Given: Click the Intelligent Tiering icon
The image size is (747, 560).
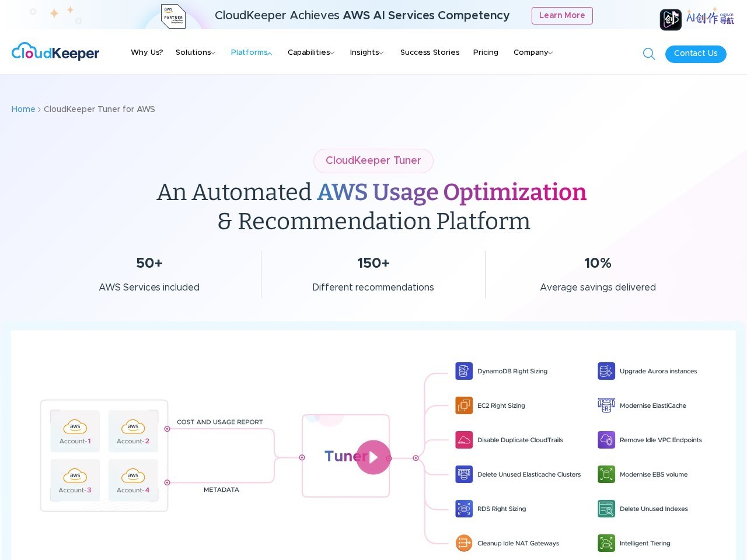Looking at the screenshot, I should (x=606, y=543).
